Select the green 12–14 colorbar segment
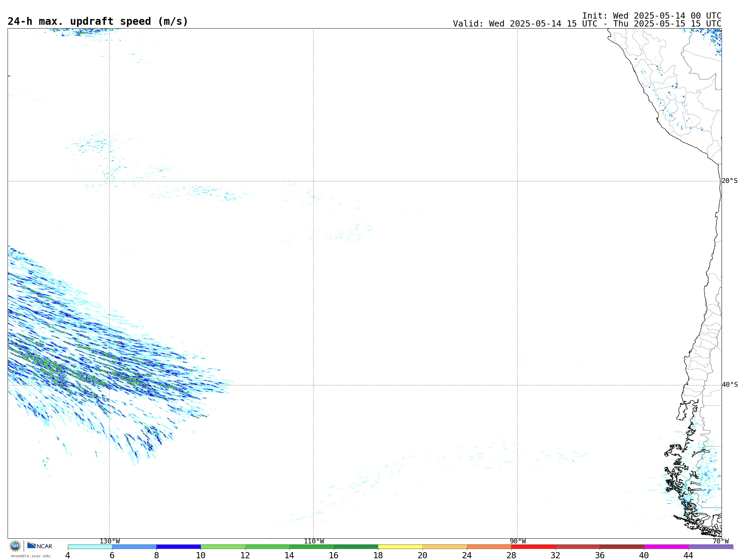The height and width of the screenshot is (560, 744). (267, 547)
